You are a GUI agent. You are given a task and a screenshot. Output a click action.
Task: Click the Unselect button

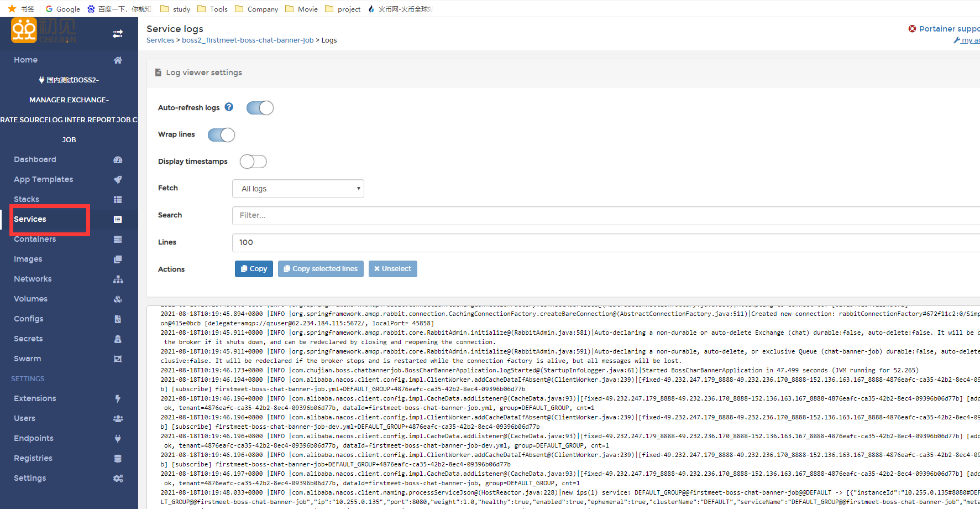point(393,269)
